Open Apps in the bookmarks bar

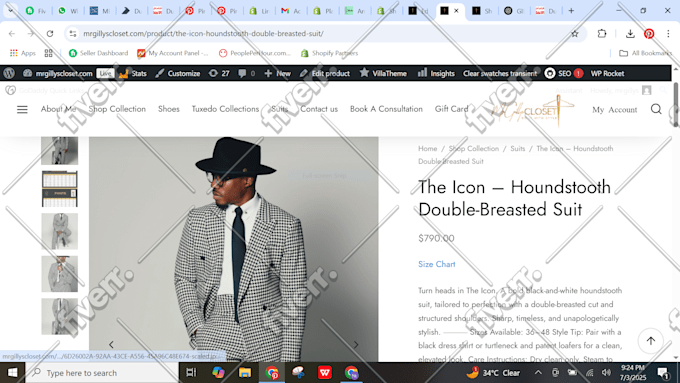[x=23, y=53]
